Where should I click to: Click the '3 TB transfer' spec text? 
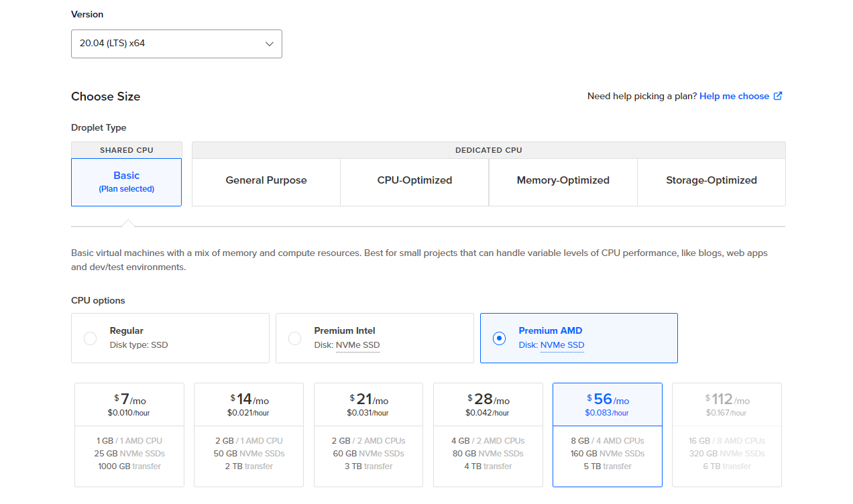[368, 466]
